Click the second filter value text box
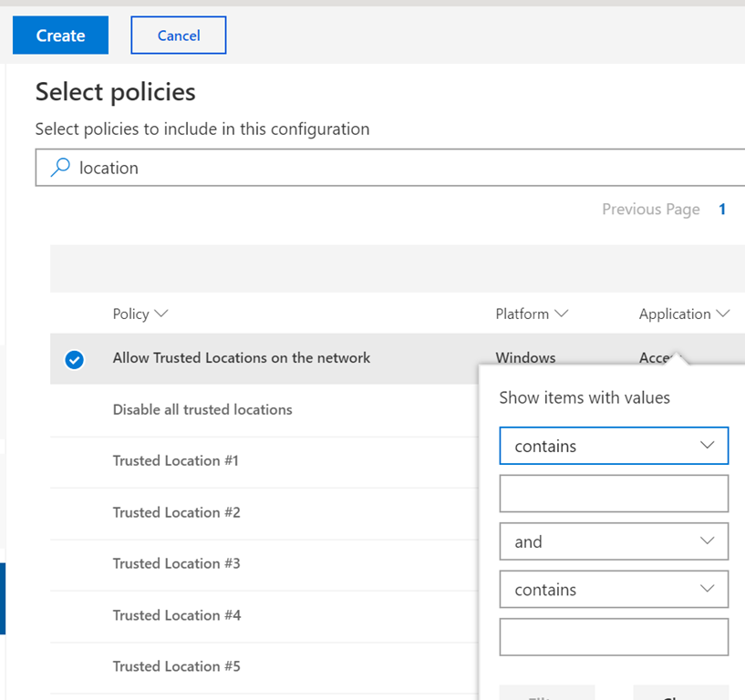Image resolution: width=745 pixels, height=700 pixels. click(614, 637)
